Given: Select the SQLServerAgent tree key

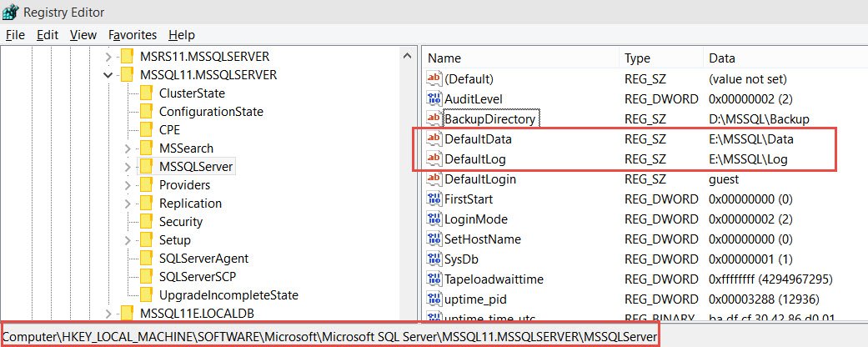Looking at the screenshot, I should [x=203, y=259].
